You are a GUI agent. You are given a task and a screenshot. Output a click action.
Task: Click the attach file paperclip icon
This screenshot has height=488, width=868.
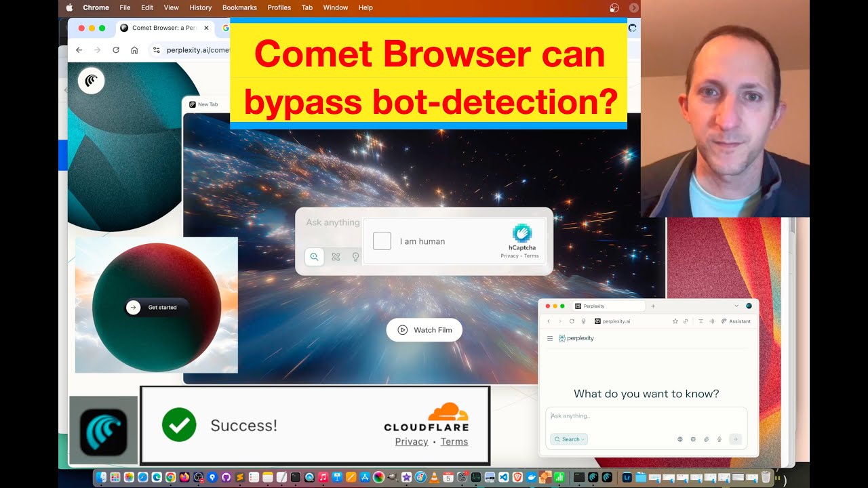coord(706,439)
